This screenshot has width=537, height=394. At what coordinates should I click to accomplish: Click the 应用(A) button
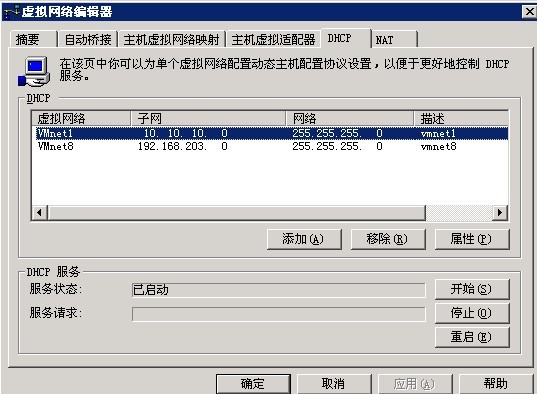(x=415, y=384)
